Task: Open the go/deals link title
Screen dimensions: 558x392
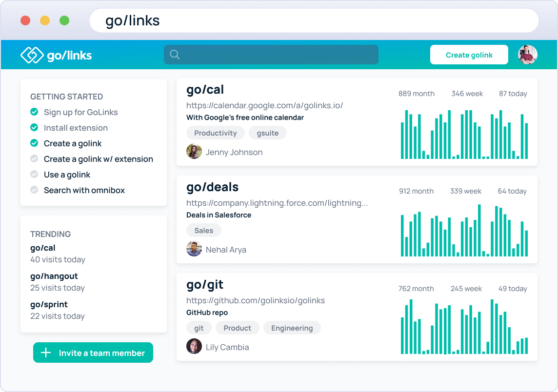Action: point(213,187)
